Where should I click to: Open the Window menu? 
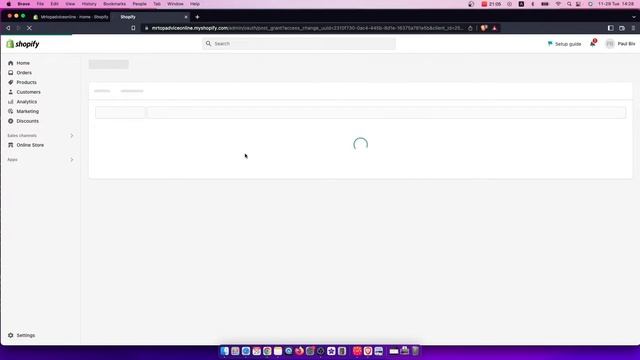tap(175, 4)
